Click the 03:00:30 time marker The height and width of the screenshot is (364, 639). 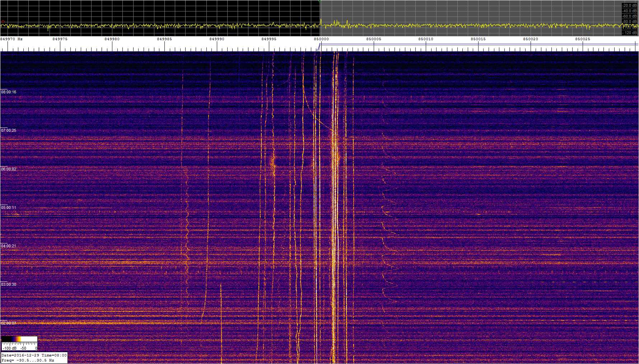click(x=9, y=284)
